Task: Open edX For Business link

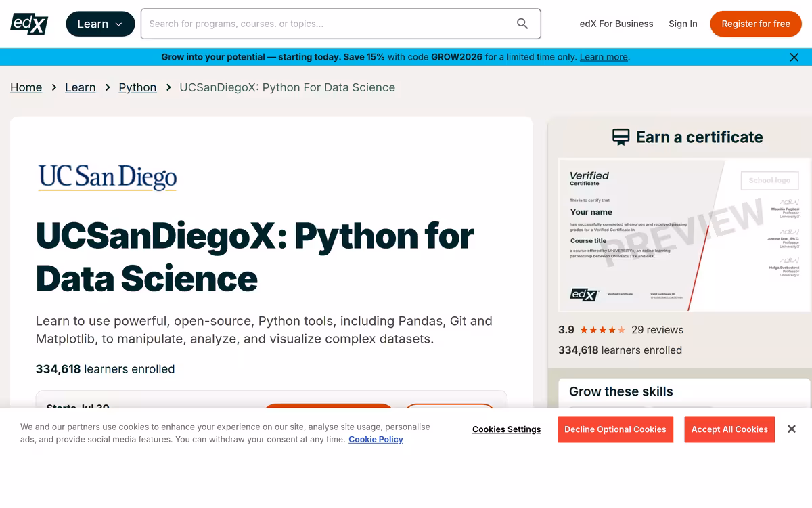Action: (616, 24)
